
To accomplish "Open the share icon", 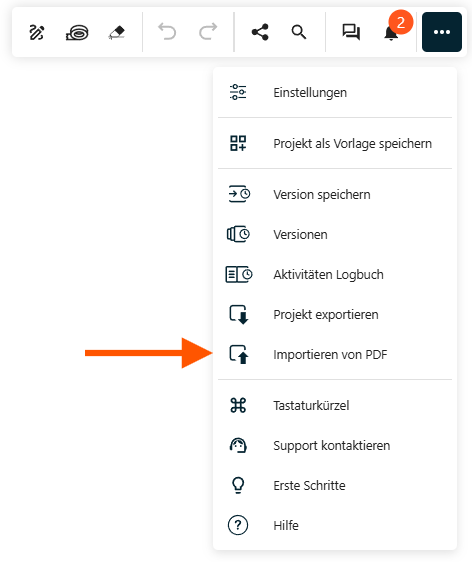I will click(x=260, y=32).
